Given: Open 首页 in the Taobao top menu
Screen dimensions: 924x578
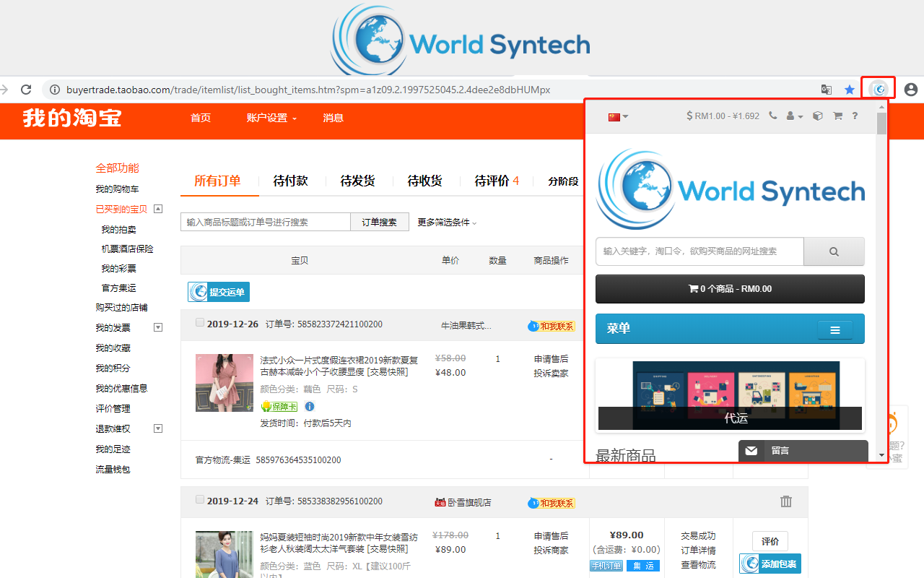Looking at the screenshot, I should pyautogui.click(x=201, y=118).
